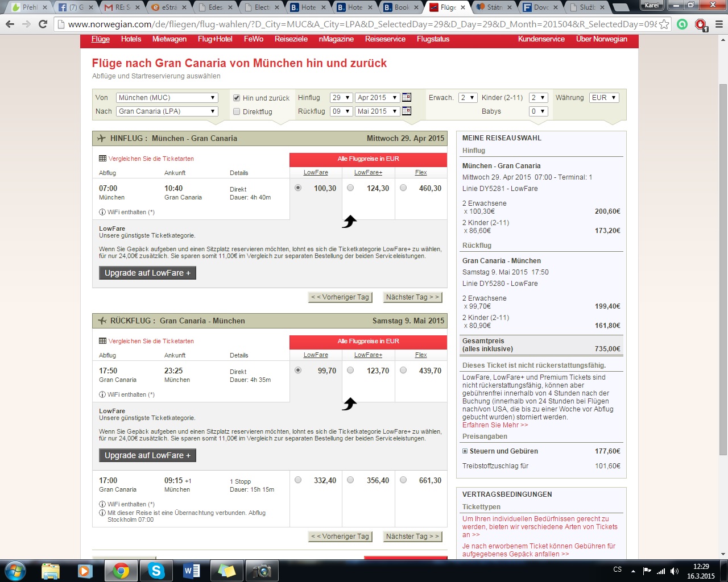Select 17:00 flight LowFare 332,40 radio
This screenshot has width=728, height=582.
(298, 480)
